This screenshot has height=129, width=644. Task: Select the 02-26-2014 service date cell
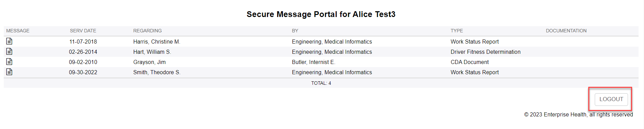[83, 52]
